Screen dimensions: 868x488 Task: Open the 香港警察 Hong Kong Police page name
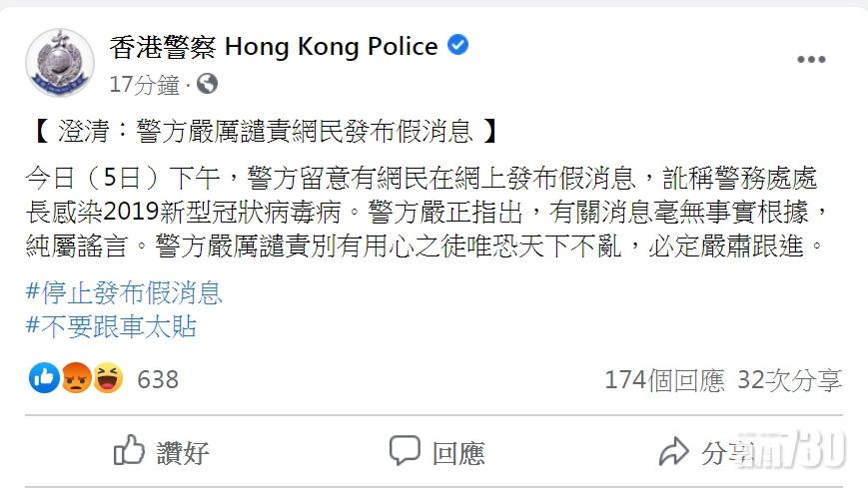[273, 46]
